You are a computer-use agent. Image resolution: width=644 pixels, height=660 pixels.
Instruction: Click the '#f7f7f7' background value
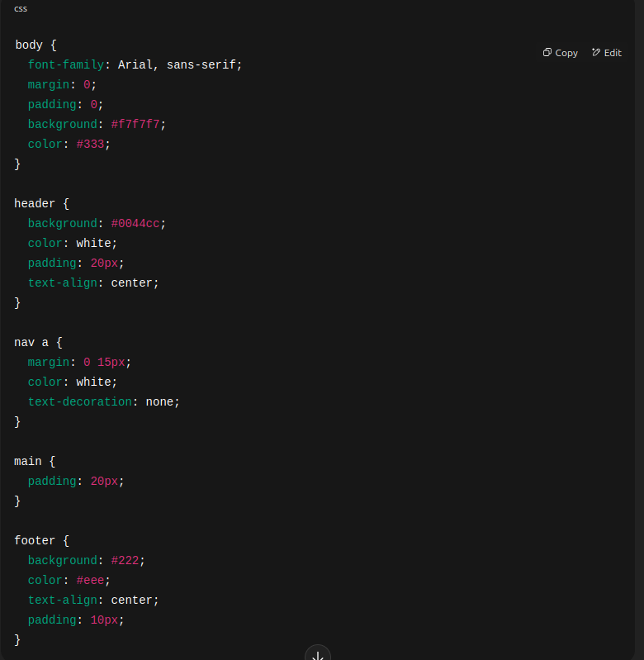[135, 124]
